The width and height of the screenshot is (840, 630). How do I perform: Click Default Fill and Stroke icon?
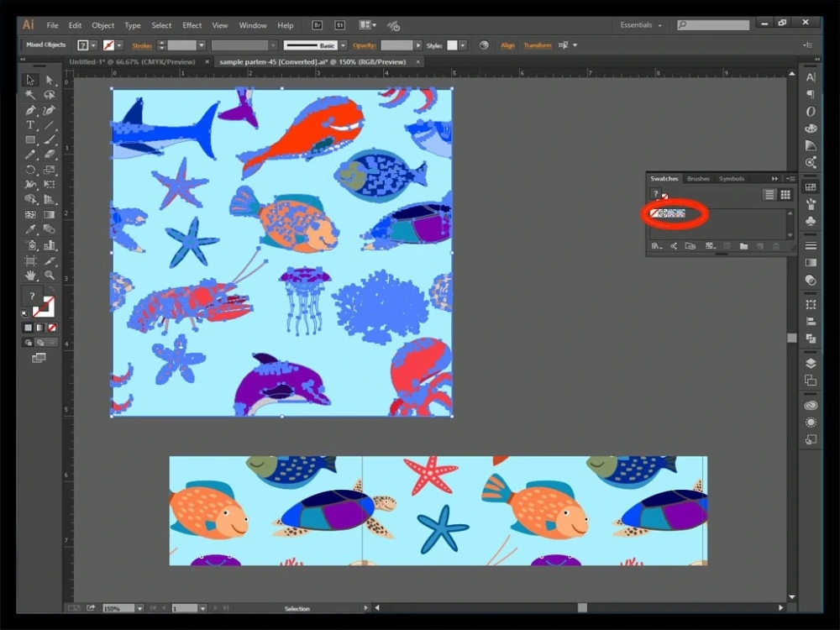point(25,314)
